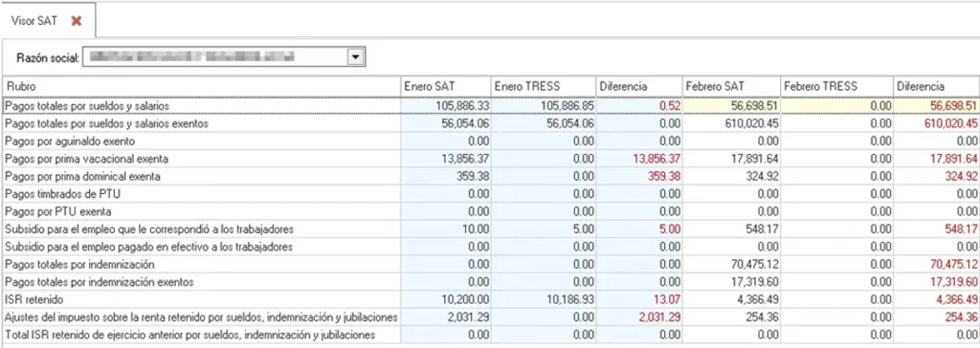The width and height of the screenshot is (980, 348).
Task: Click the Razón social combo box field
Action: click(x=224, y=57)
